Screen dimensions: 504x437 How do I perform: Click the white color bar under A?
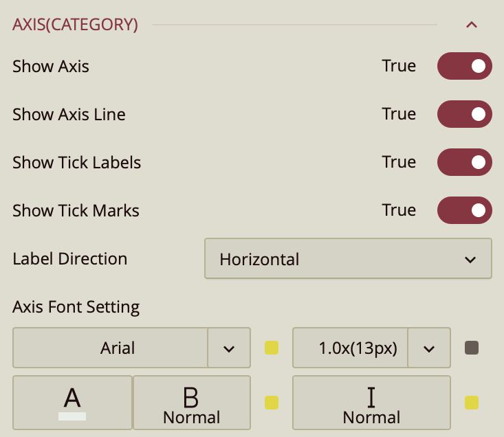[x=72, y=416]
